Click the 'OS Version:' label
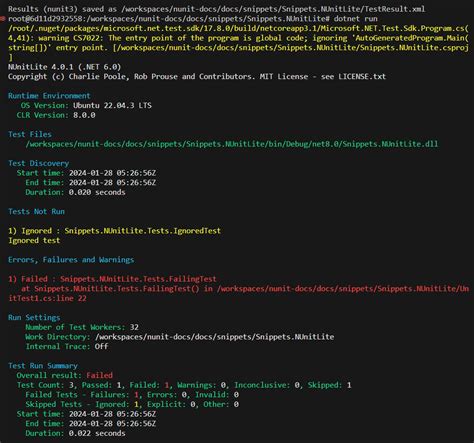The height and width of the screenshot is (443, 474). point(45,106)
